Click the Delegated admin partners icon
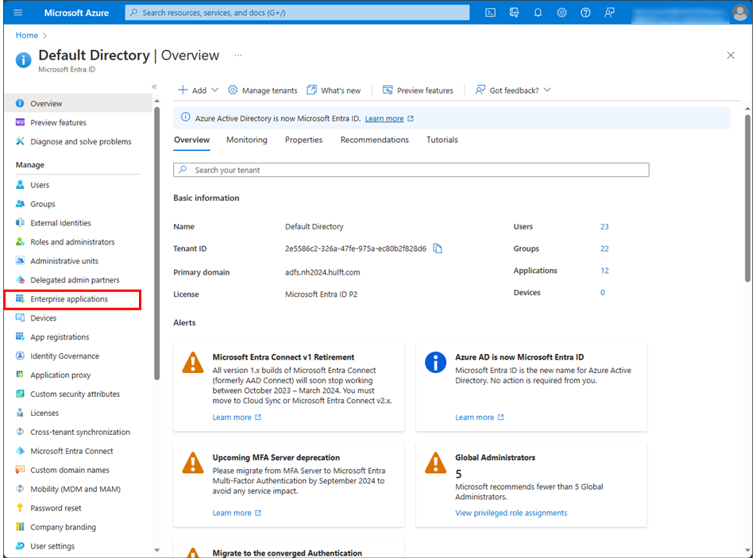 pyautogui.click(x=20, y=279)
